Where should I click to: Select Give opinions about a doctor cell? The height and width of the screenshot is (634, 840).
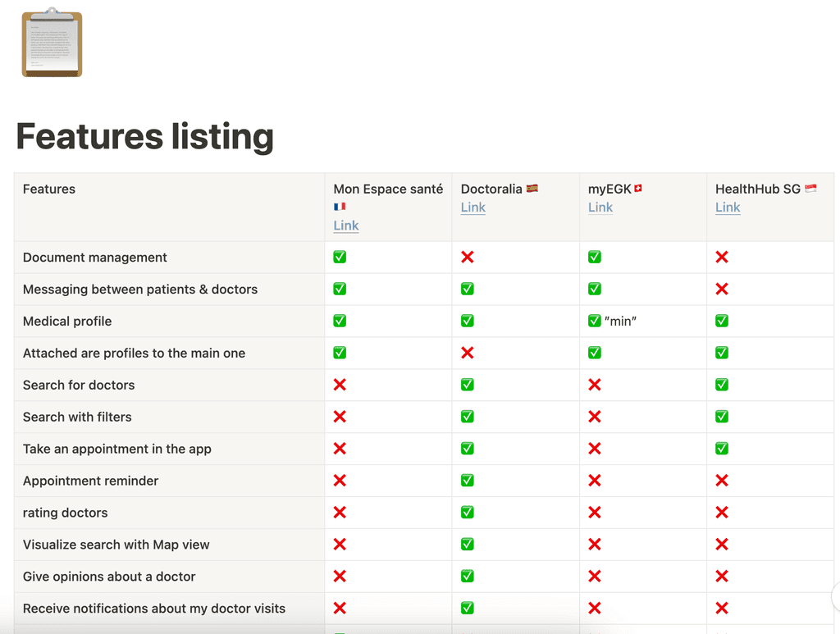pyautogui.click(x=169, y=576)
